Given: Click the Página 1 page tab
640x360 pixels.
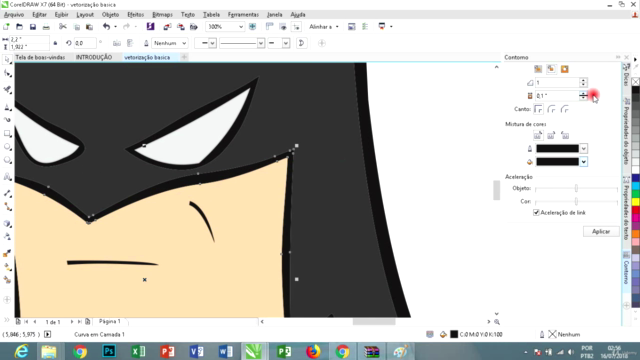Looking at the screenshot, I should [x=109, y=322].
